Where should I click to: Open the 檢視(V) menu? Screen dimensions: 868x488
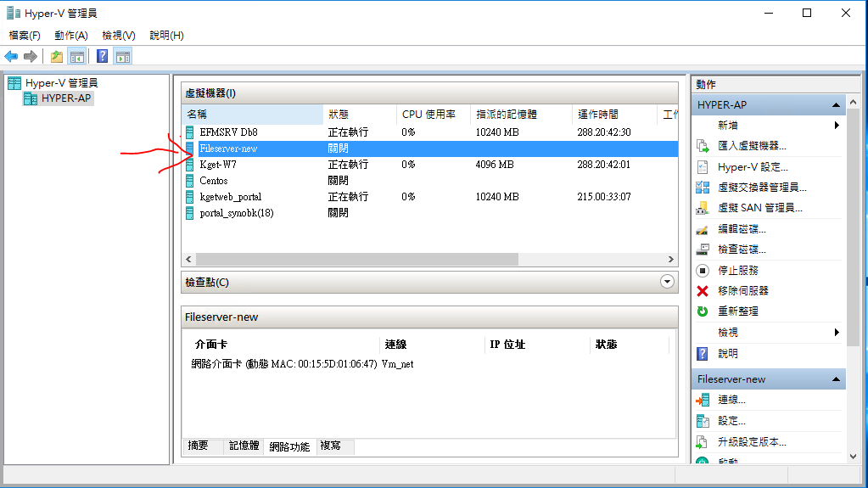(x=119, y=36)
